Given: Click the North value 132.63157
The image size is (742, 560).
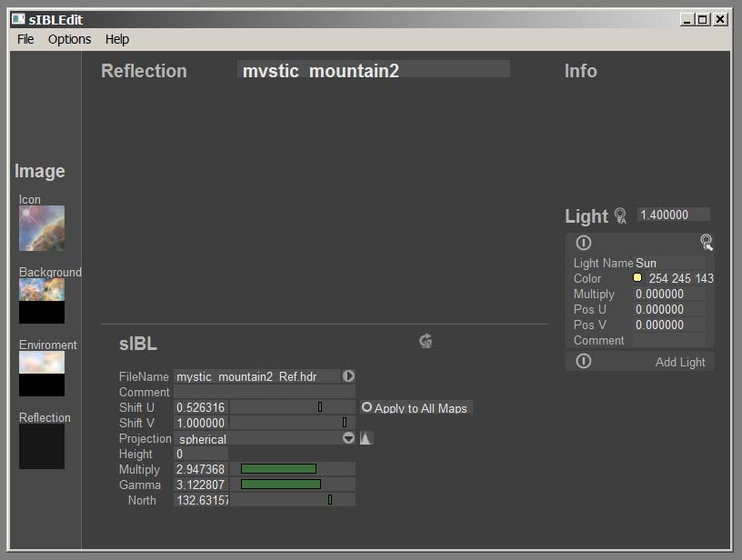Looking at the screenshot, I should 201,500.
